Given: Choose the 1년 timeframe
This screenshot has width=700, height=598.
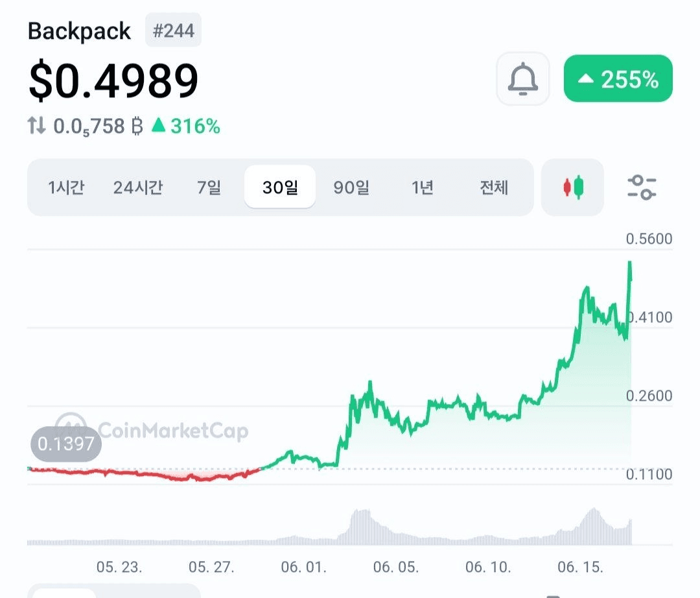Looking at the screenshot, I should click(x=423, y=187).
